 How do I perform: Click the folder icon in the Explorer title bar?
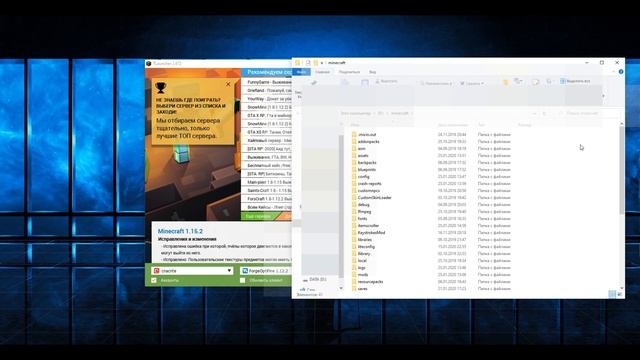(x=298, y=63)
